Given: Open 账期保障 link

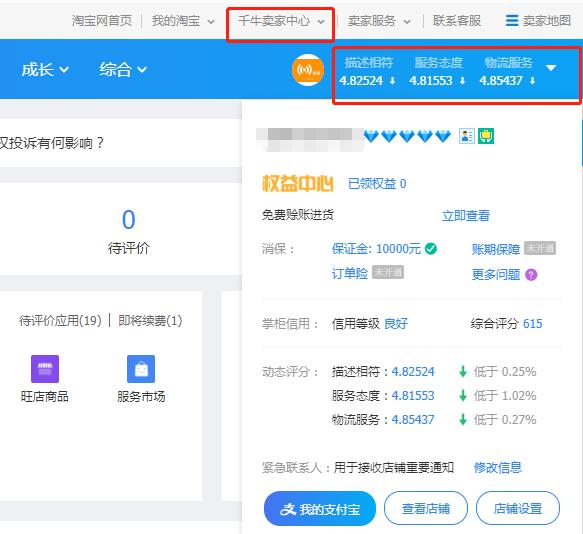Looking at the screenshot, I should [496, 249].
